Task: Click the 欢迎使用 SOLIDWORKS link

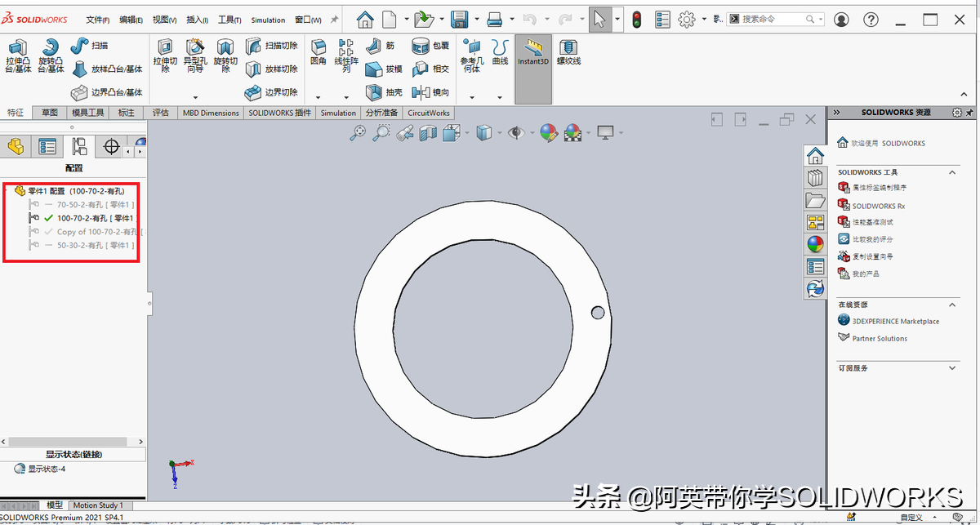Action: (x=882, y=143)
